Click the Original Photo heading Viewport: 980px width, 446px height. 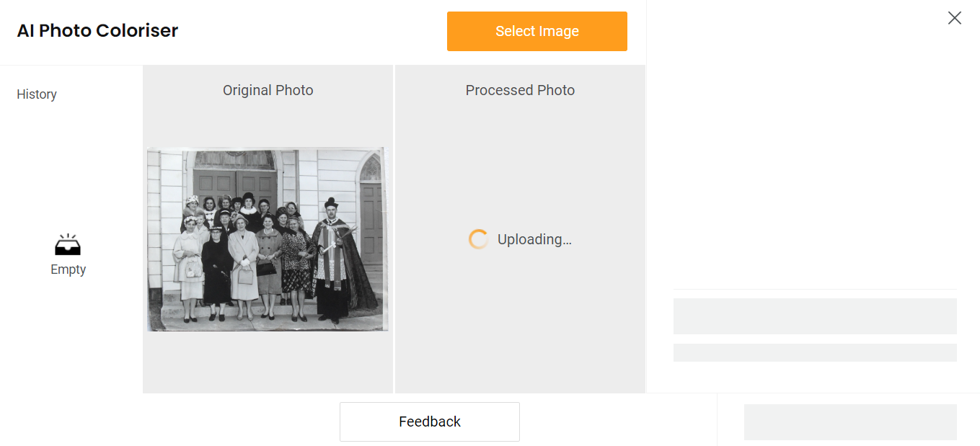pos(268,90)
